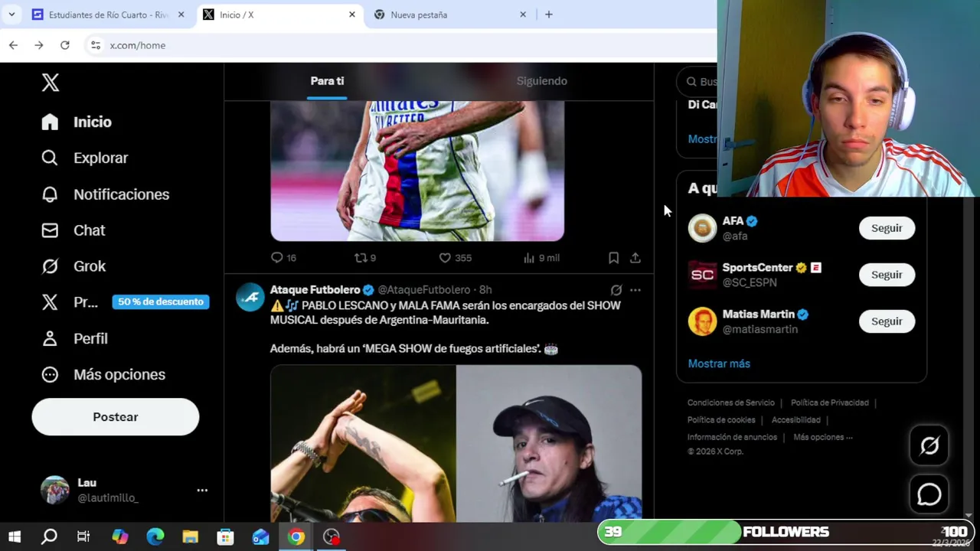The width and height of the screenshot is (980, 551).
Task: Open the floating chat messages button
Action: pos(929,495)
